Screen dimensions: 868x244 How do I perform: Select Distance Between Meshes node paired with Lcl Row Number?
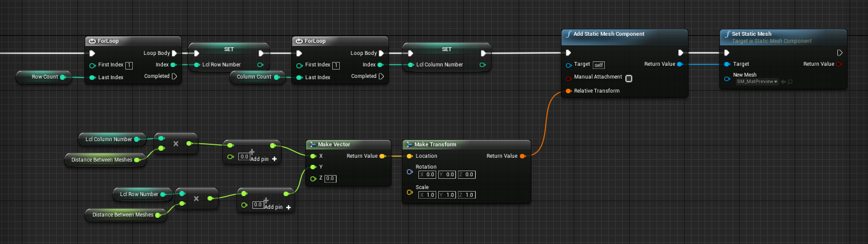tap(126, 215)
